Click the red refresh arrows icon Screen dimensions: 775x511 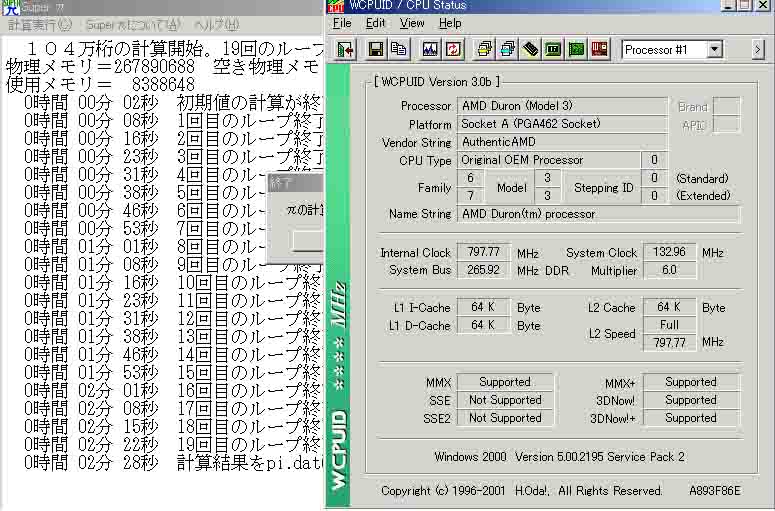coord(453,49)
